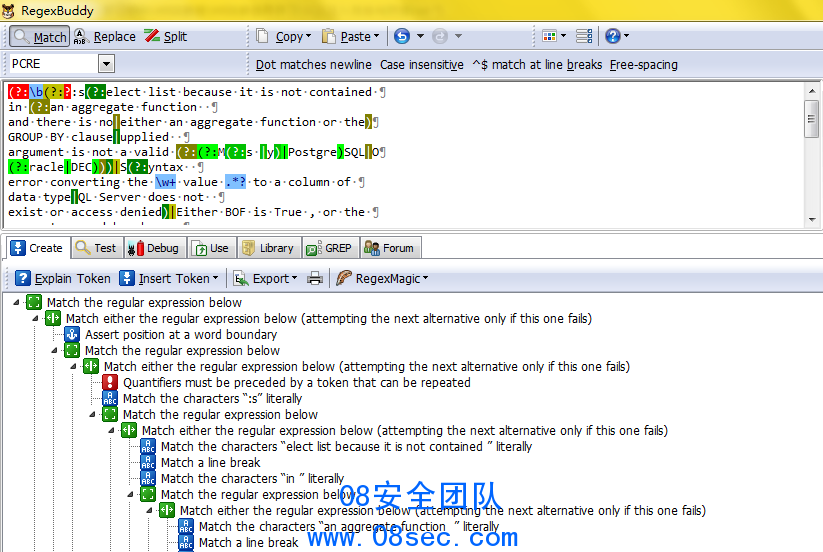Click the Export icon

coord(240,278)
